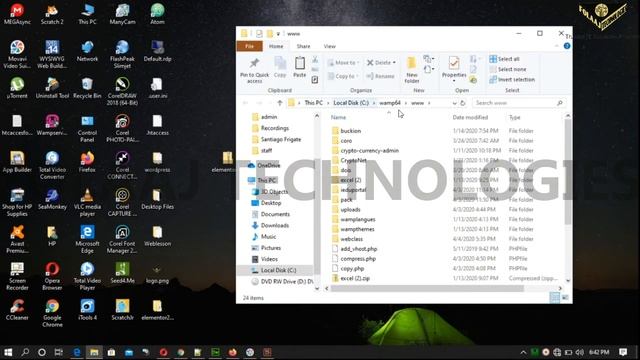Open Scratch 2 desktop icon

(52, 14)
